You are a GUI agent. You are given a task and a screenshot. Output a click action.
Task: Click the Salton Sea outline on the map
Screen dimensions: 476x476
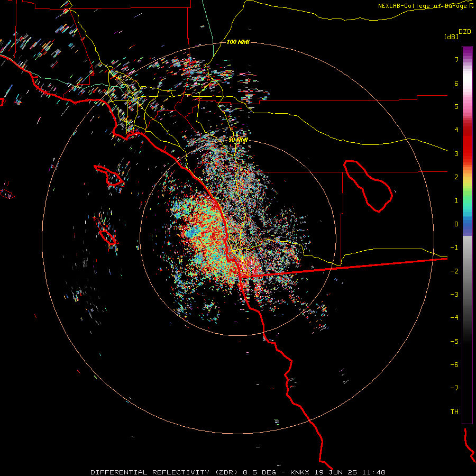pos(368,186)
